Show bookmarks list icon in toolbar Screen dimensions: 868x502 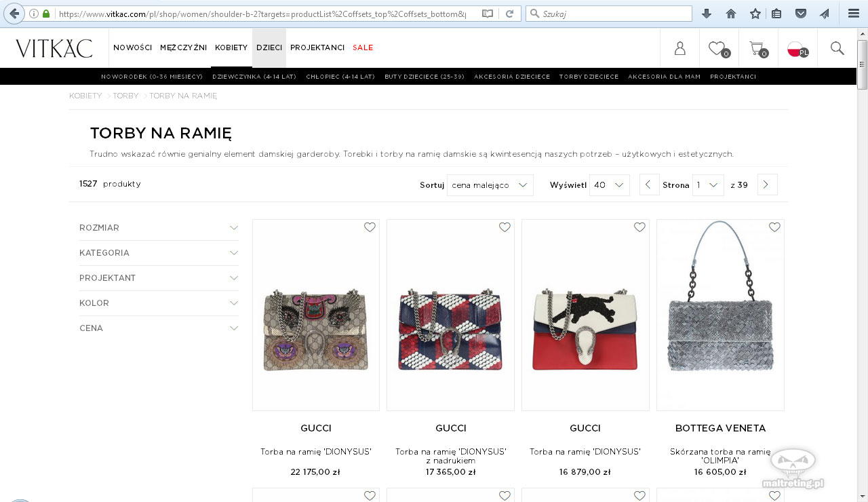776,14
